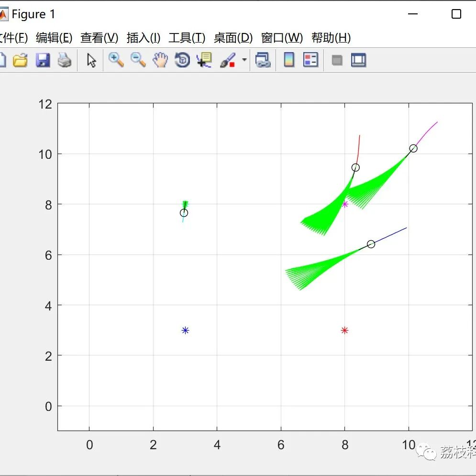Open the 帮助(H) menu
The height and width of the screenshot is (476, 476).
331,38
